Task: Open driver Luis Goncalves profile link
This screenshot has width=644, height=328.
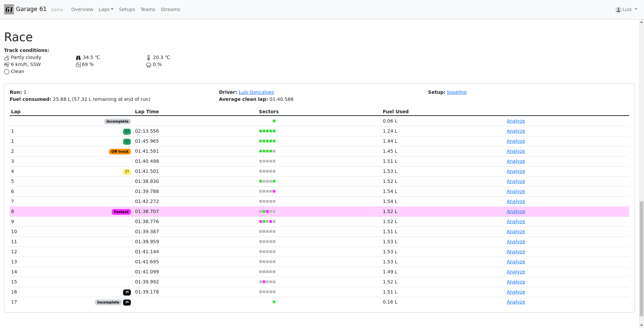Action: point(256,92)
